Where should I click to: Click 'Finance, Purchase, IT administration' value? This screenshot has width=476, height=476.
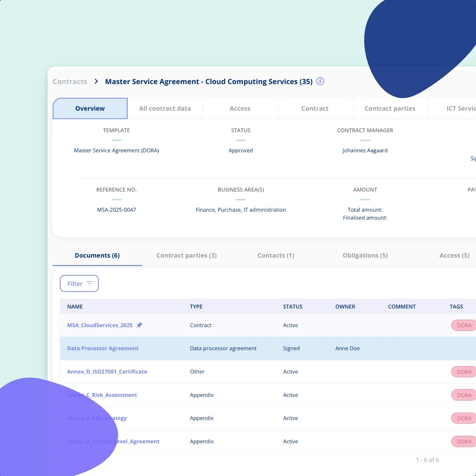coord(241,210)
